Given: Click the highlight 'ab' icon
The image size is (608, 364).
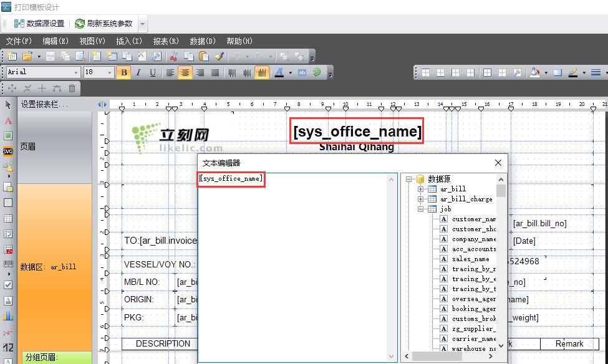Looking at the screenshot, I should [x=302, y=72].
